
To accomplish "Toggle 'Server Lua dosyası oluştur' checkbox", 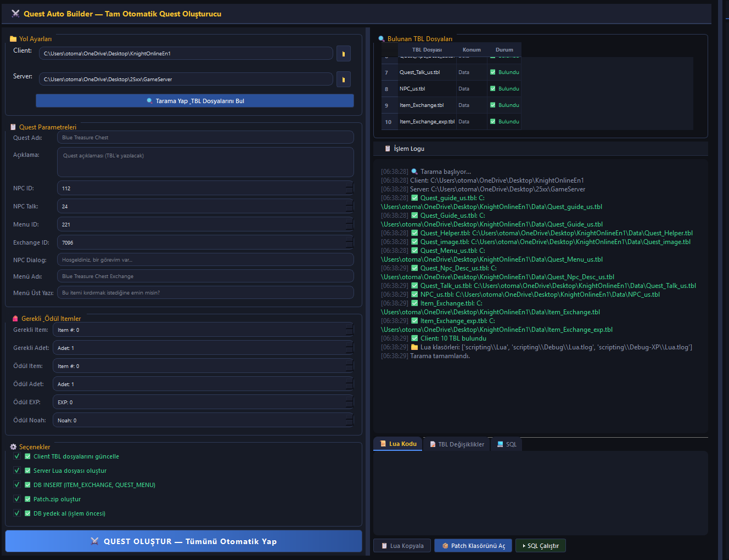I will tap(17, 471).
